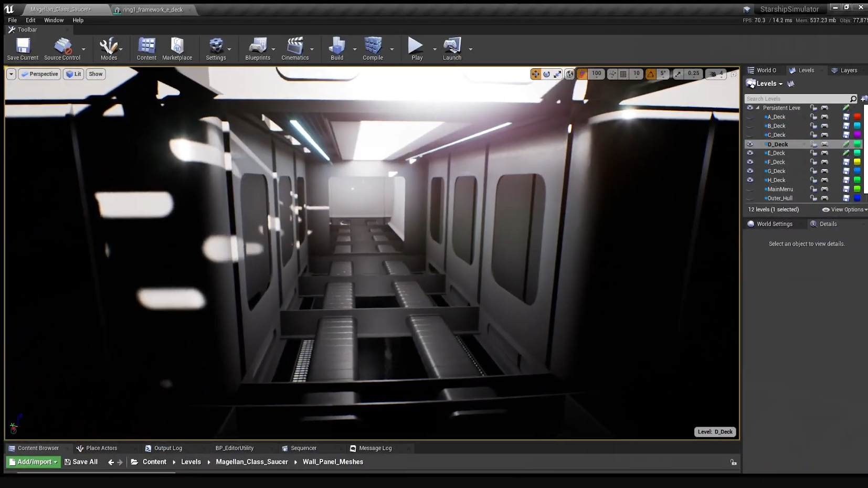868x488 pixels.
Task: Expand the View Options dropdown
Action: [844, 209]
